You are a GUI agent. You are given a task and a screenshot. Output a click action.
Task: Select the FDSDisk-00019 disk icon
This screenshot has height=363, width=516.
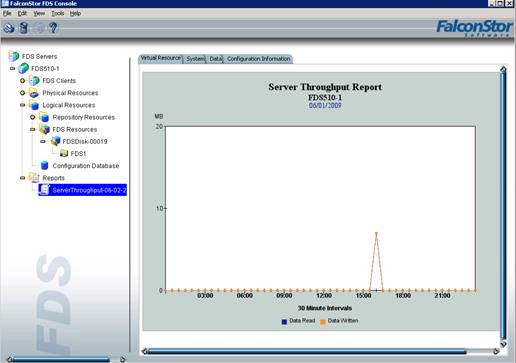pyautogui.click(x=55, y=141)
